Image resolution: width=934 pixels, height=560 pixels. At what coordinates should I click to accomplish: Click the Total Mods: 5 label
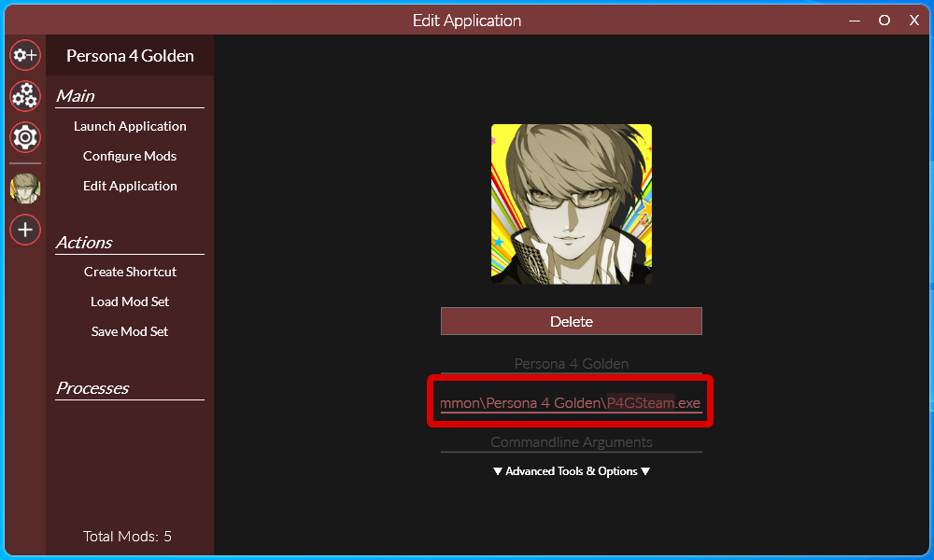127,536
